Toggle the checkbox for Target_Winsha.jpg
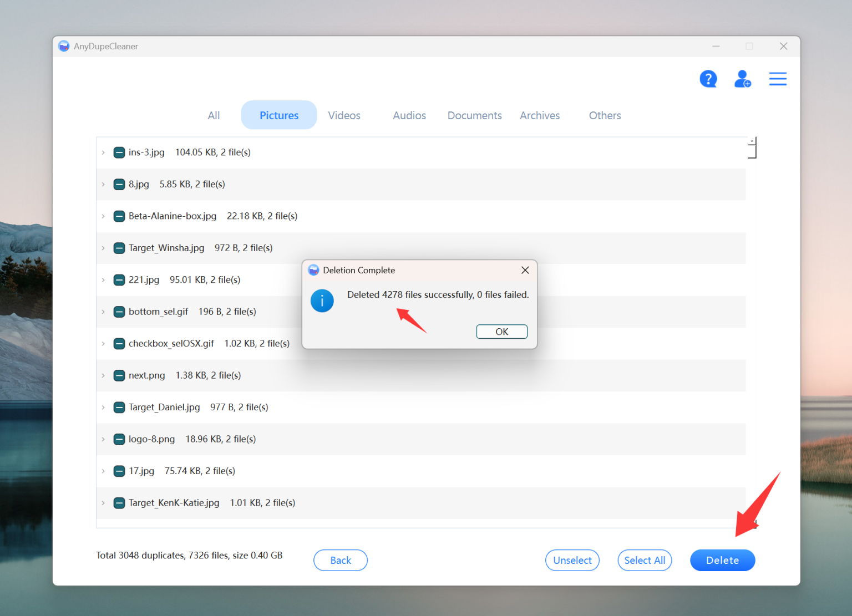 (x=119, y=248)
